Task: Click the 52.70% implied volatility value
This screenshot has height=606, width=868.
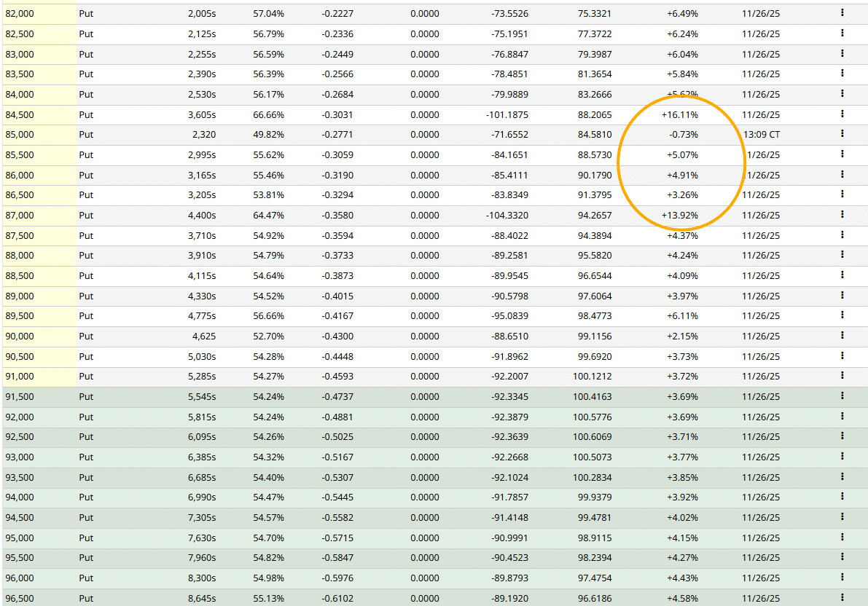Action: click(x=268, y=337)
